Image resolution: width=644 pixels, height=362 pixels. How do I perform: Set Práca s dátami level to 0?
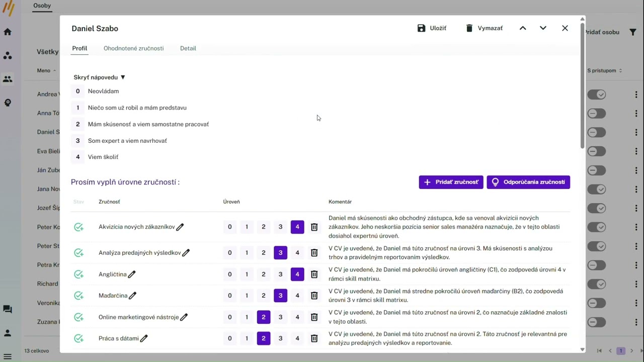[230, 338]
